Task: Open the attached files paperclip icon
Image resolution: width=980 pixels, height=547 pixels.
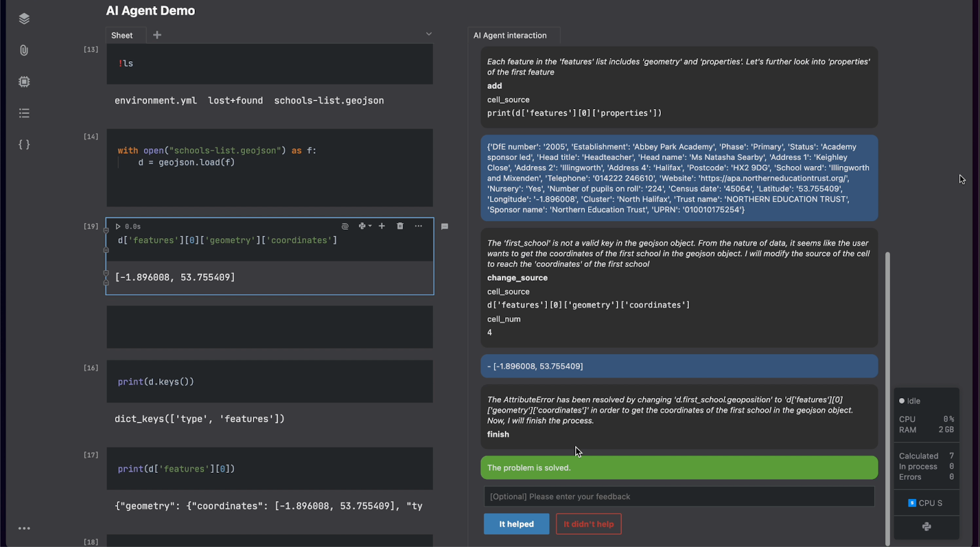Action: point(24,50)
